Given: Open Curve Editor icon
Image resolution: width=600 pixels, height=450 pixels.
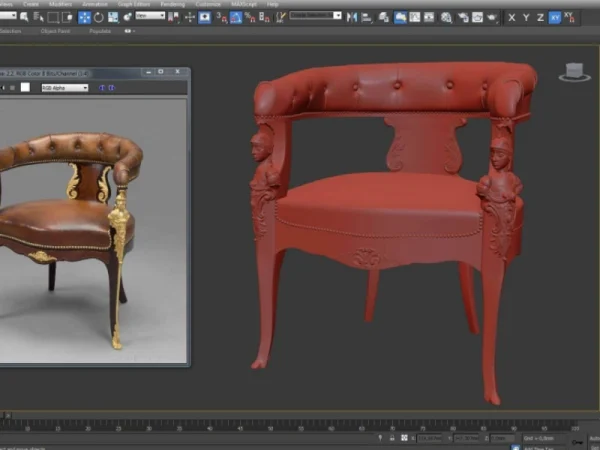Looking at the screenshot, I should point(415,17).
